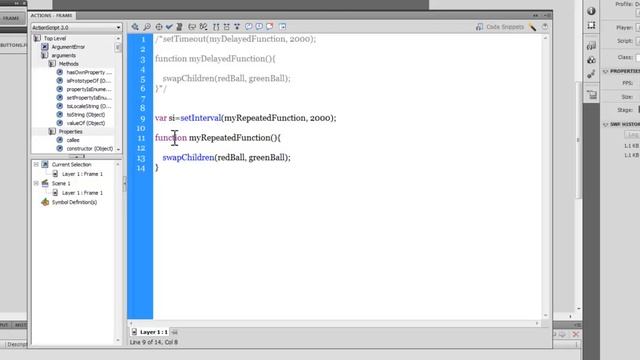Select hasOwnProperty method
The height and width of the screenshot is (360, 640).
point(89,72)
